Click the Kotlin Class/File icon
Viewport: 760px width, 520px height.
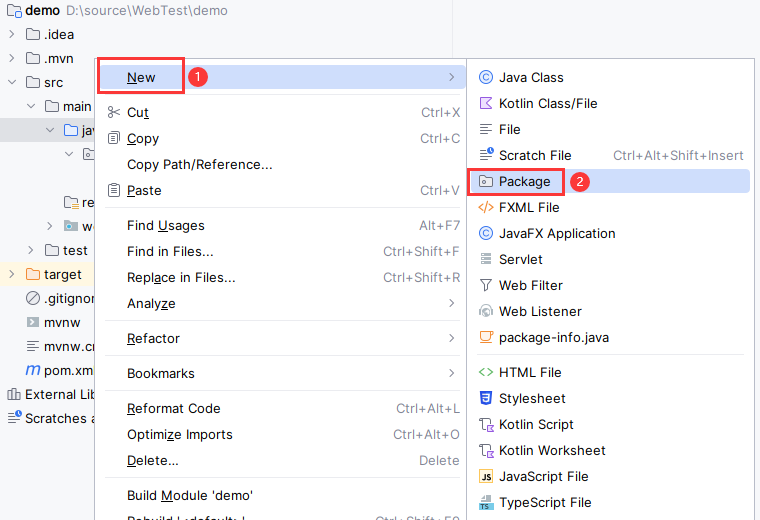click(486, 104)
